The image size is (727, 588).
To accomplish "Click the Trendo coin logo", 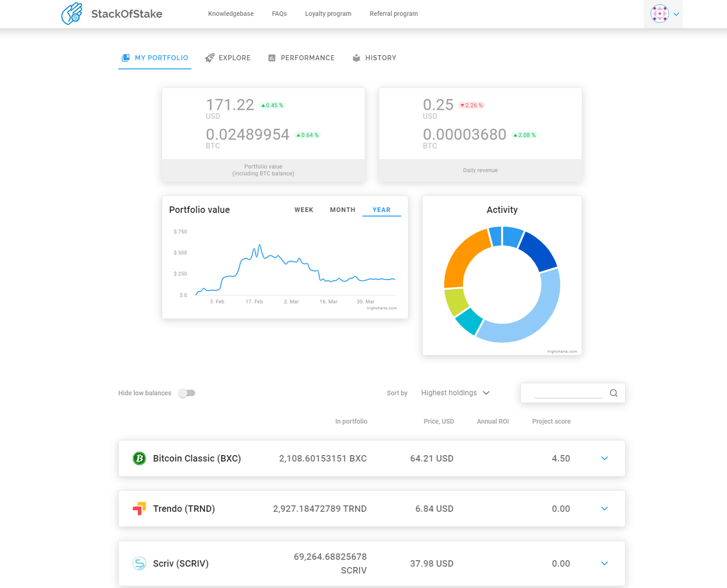I will tap(139, 508).
